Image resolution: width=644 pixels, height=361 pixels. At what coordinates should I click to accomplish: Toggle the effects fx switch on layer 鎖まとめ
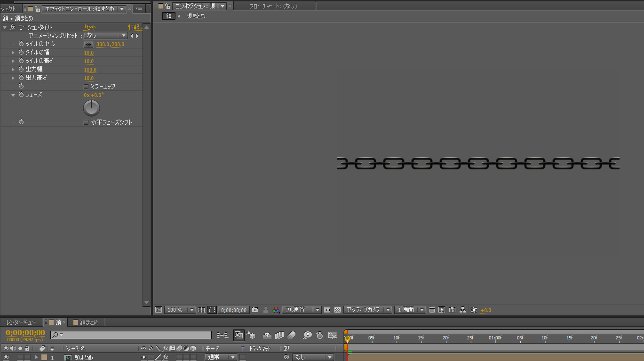coord(165,357)
